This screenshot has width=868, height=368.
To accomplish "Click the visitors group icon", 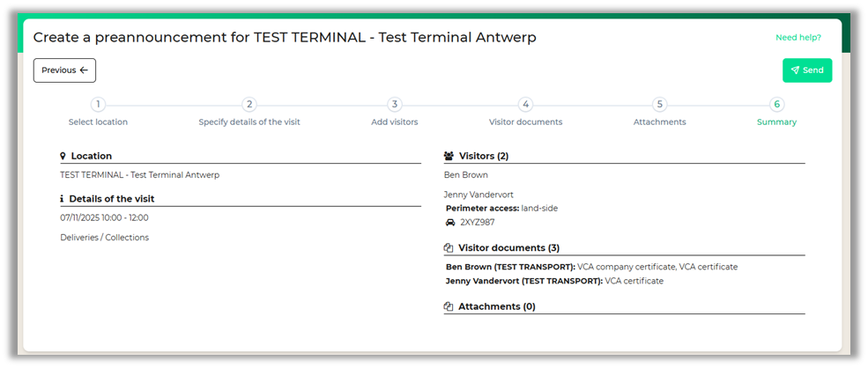I will click(x=449, y=156).
